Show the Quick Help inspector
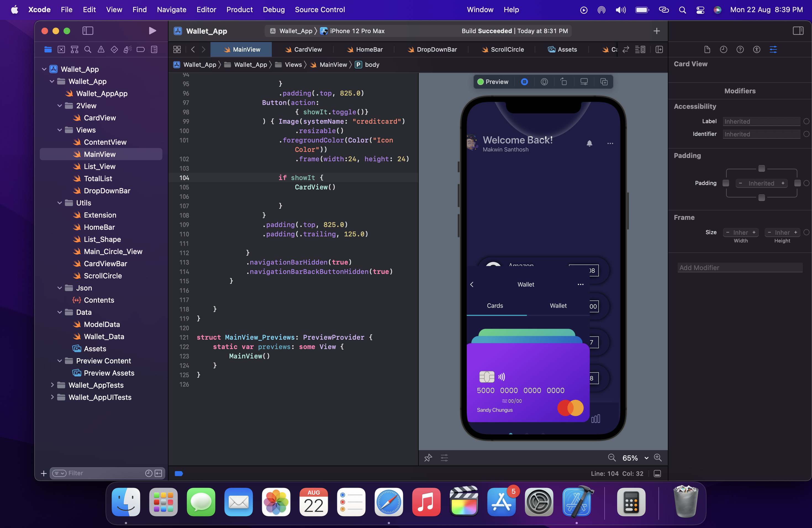The height and width of the screenshot is (528, 812). click(740, 49)
